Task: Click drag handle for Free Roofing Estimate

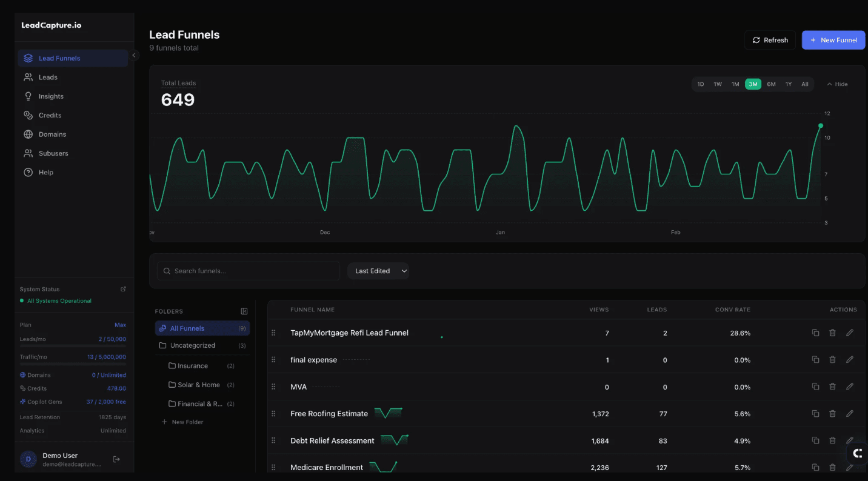Action: [273, 414]
